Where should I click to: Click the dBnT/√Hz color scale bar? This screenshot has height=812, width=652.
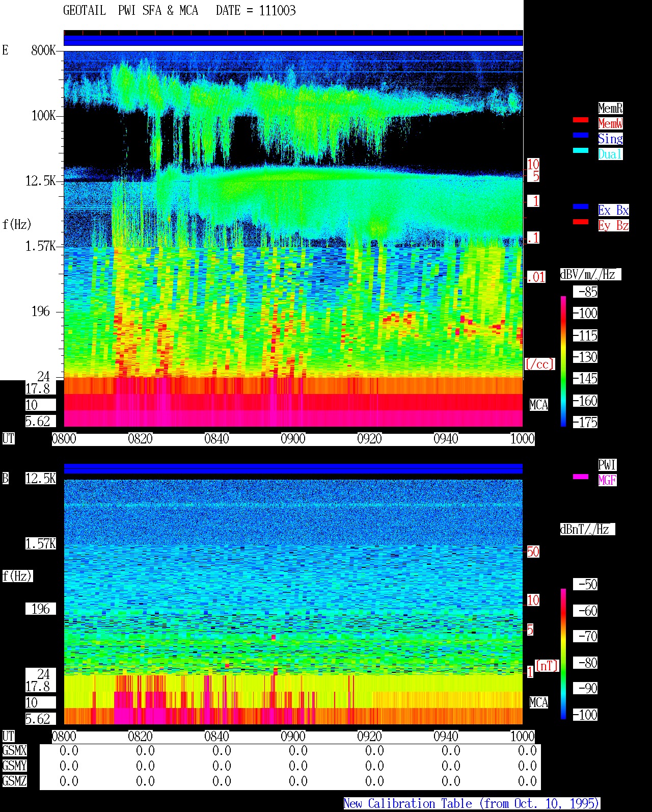pos(563,654)
